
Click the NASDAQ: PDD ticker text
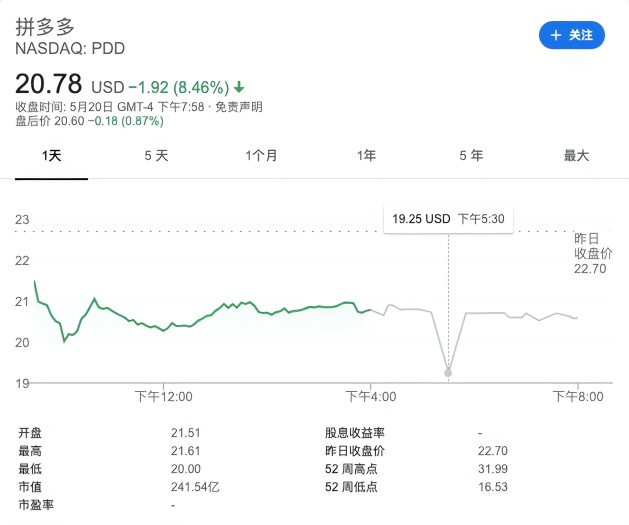(x=70, y=49)
